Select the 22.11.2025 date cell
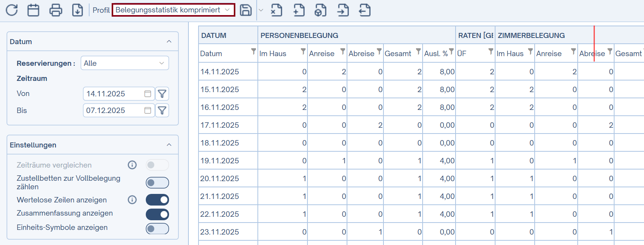Screen dimensions: 644x245 228,214
